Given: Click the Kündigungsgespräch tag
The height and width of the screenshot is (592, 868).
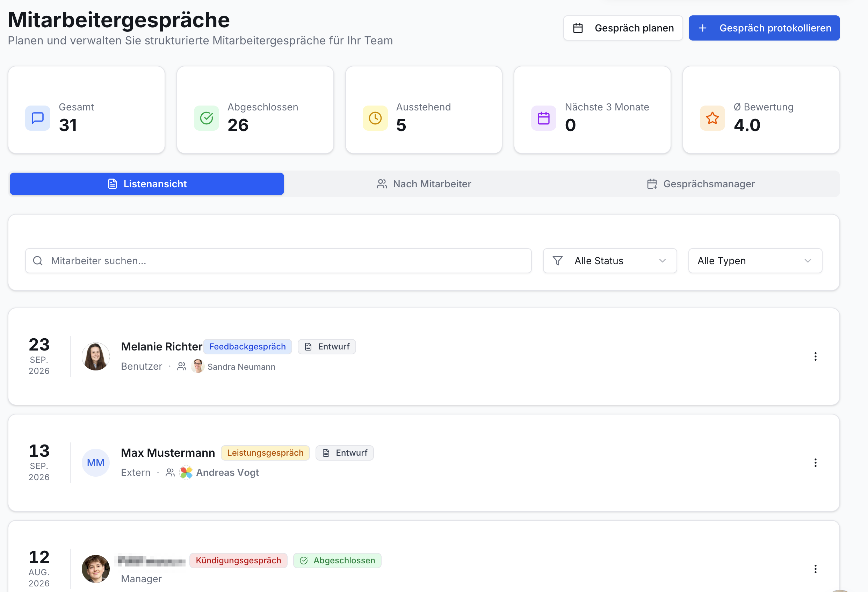Looking at the screenshot, I should point(238,560).
